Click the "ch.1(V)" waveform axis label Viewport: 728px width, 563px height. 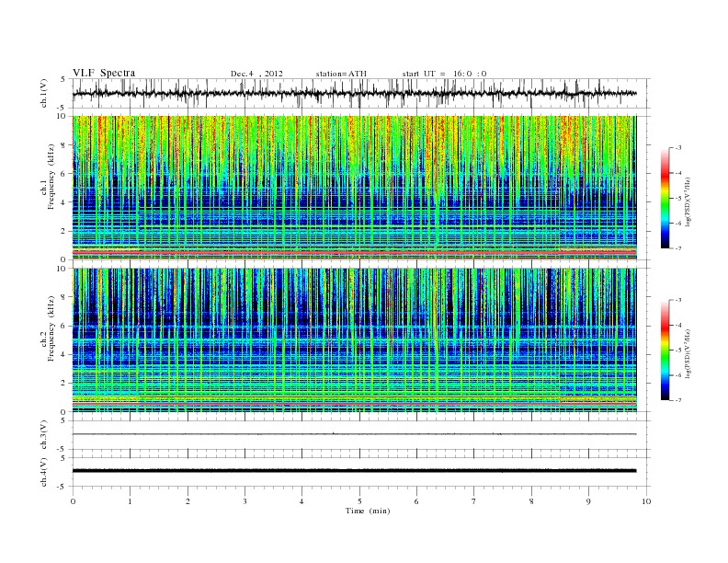(x=44, y=93)
